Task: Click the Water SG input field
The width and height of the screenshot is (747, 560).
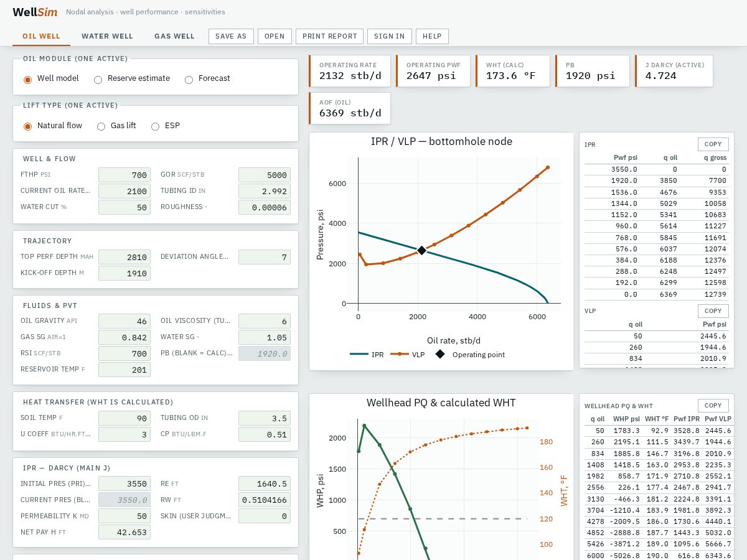Action: pyautogui.click(x=265, y=337)
